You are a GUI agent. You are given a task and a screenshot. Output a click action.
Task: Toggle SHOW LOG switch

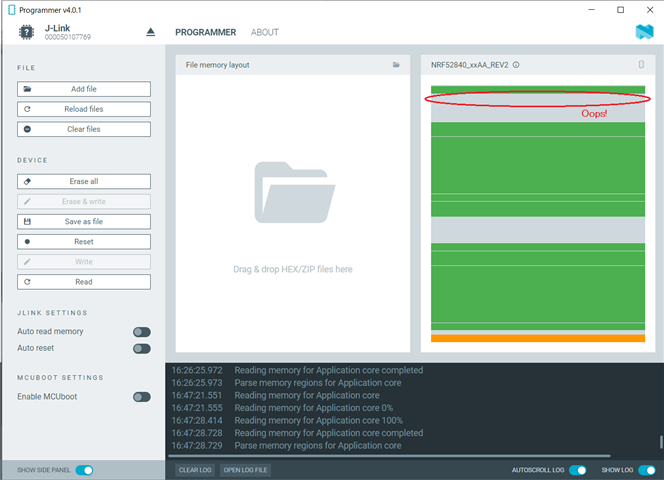(x=647, y=470)
